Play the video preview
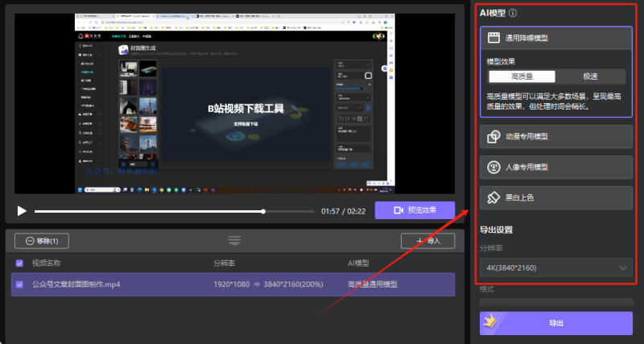 pos(22,211)
